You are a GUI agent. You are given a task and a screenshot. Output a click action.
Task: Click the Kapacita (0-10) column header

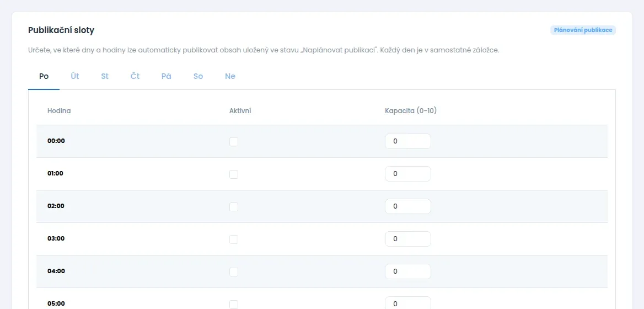tap(411, 111)
